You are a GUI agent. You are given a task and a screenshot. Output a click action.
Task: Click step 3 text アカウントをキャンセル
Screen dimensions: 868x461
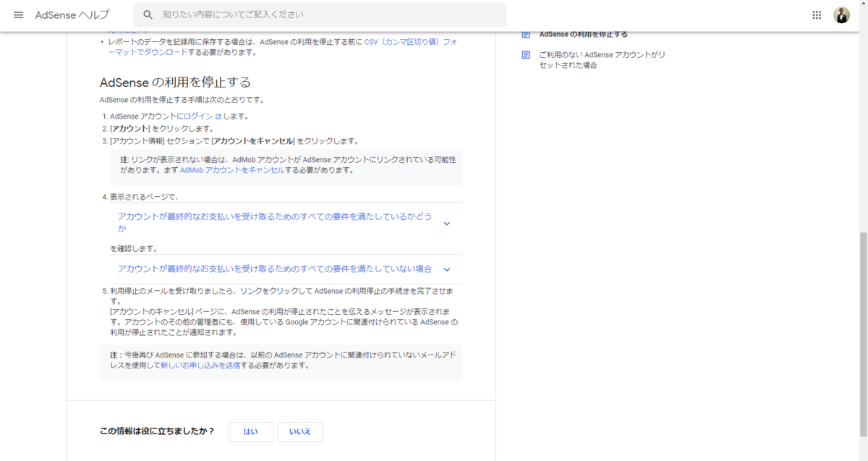[253, 141]
